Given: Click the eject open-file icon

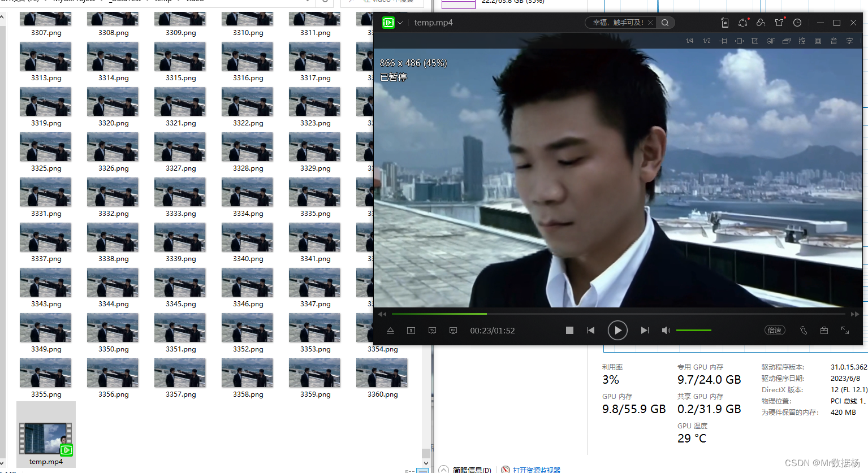Looking at the screenshot, I should (390, 331).
